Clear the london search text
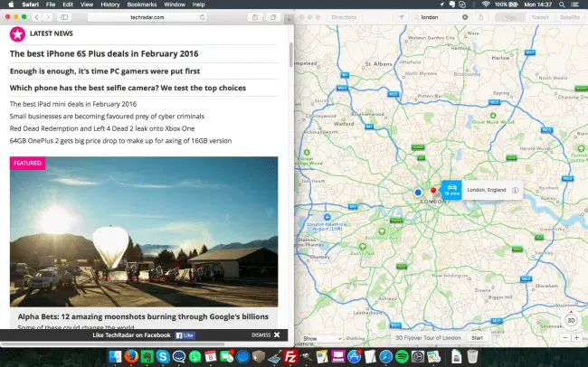 click(465, 17)
